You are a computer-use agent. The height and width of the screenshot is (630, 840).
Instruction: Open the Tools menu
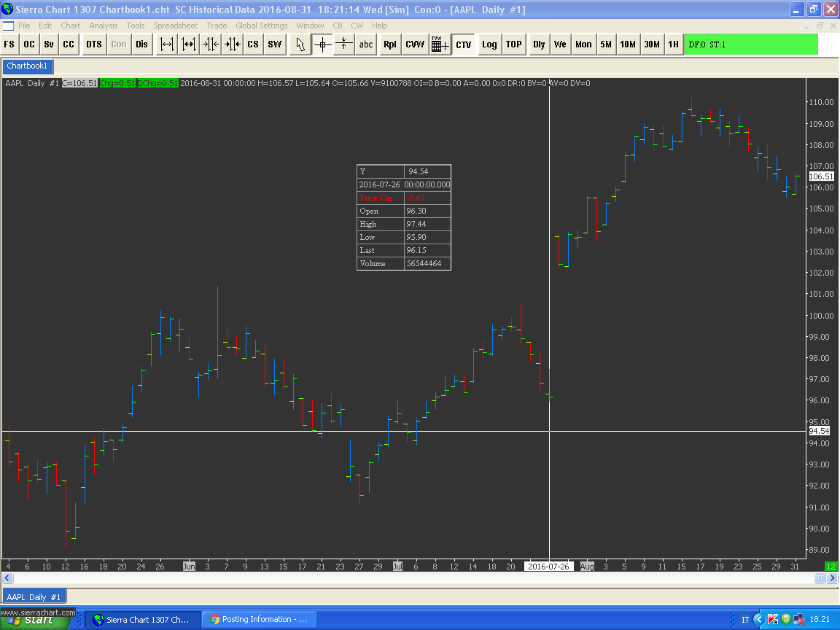pos(136,26)
